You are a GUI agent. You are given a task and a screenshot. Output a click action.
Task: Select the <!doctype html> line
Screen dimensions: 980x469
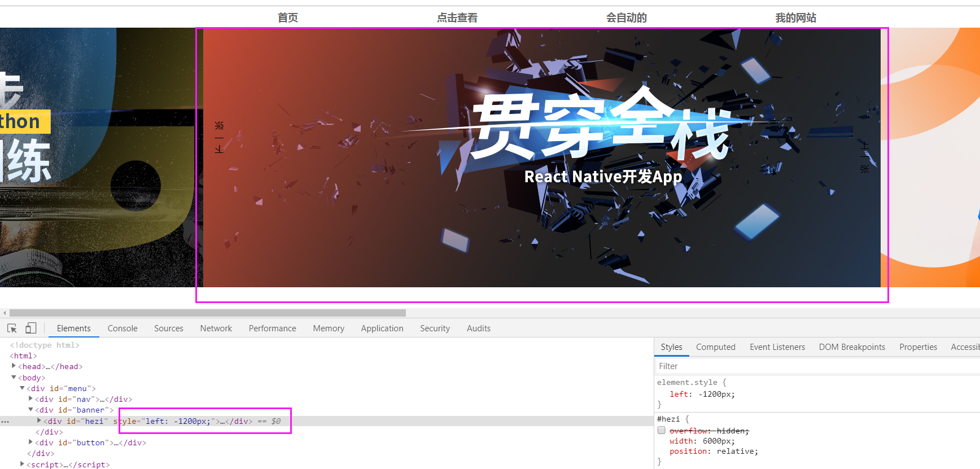[x=45, y=345]
